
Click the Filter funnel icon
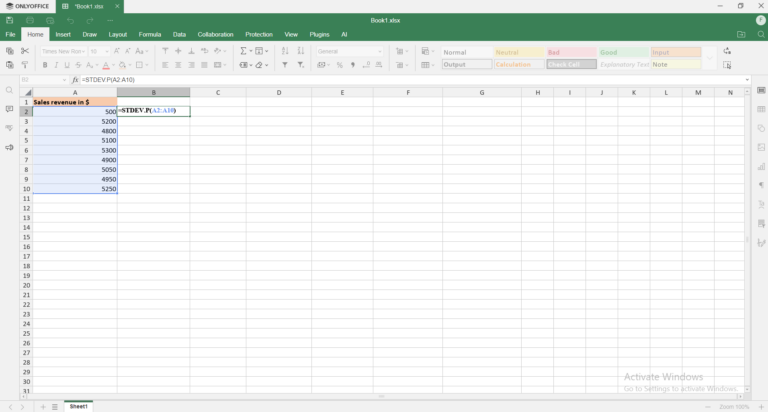pos(285,65)
